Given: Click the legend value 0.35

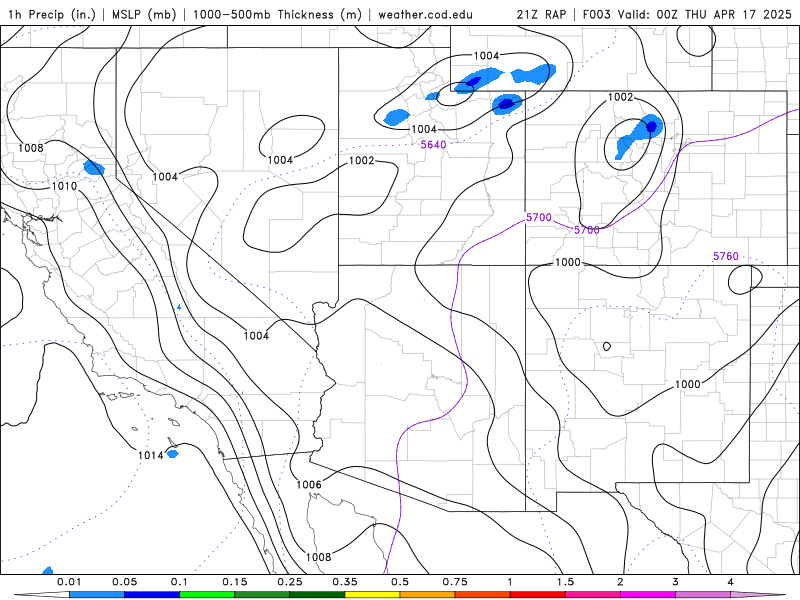Looking at the screenshot, I should point(345,582).
